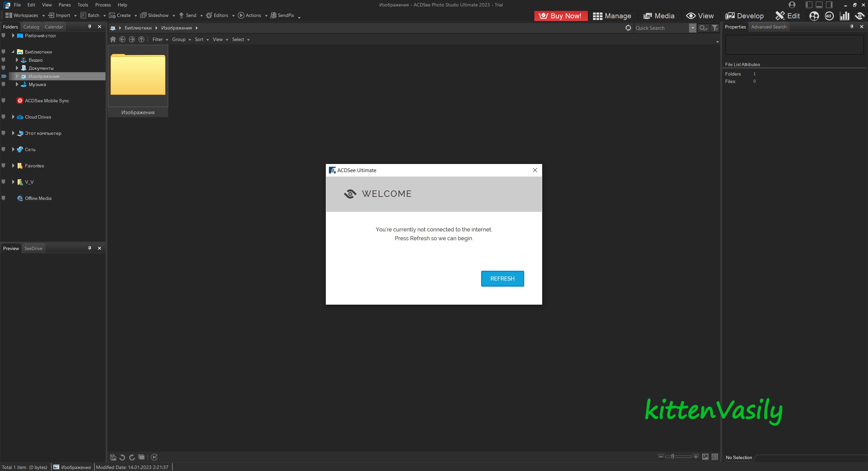
Task: Open the ACDSee eye messages icon
Action: pos(860,16)
